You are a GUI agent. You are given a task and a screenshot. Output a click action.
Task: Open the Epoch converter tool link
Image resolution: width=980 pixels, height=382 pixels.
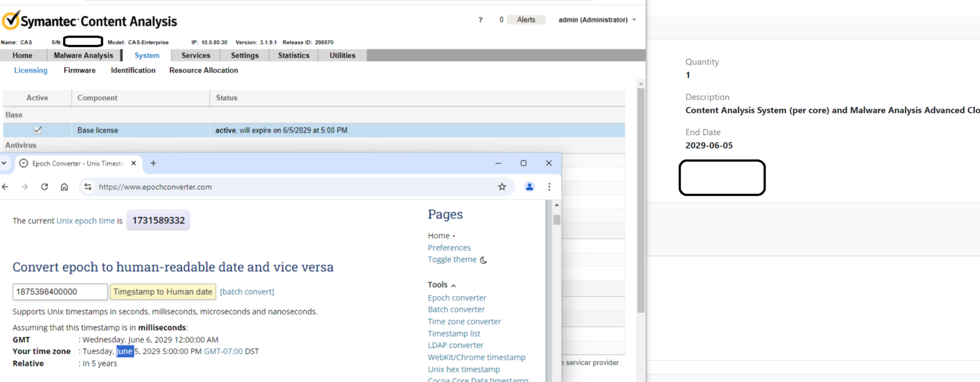(457, 298)
